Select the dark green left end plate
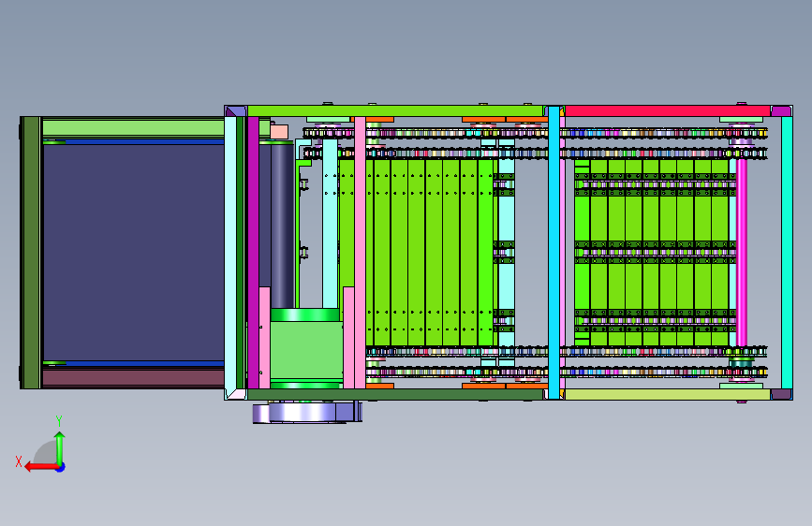The image size is (812, 526). [x=31, y=252]
